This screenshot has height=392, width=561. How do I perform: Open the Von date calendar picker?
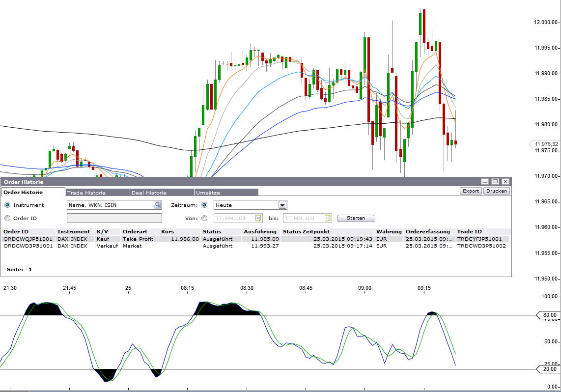pyautogui.click(x=258, y=218)
